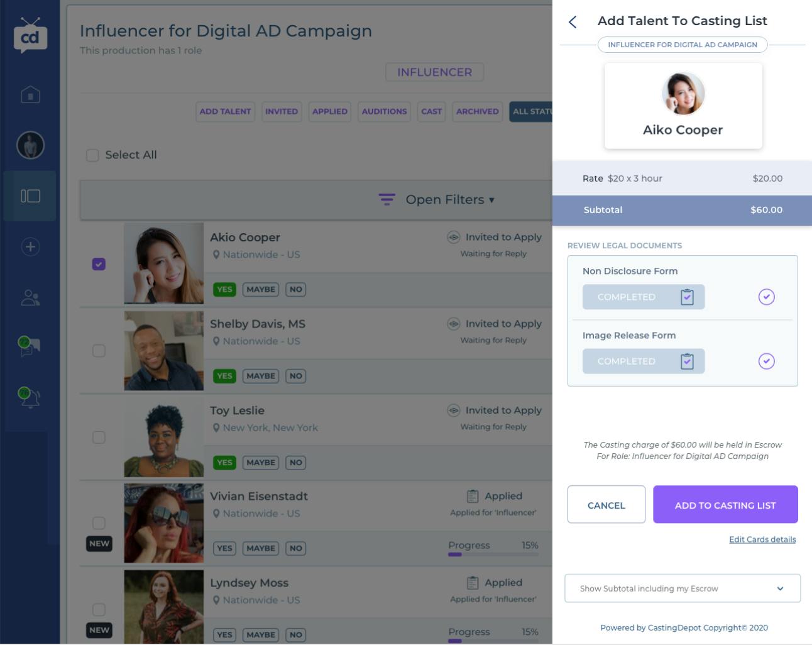812x645 pixels.
Task: Check the Shelby Davis, MS checkbox
Action: point(99,351)
